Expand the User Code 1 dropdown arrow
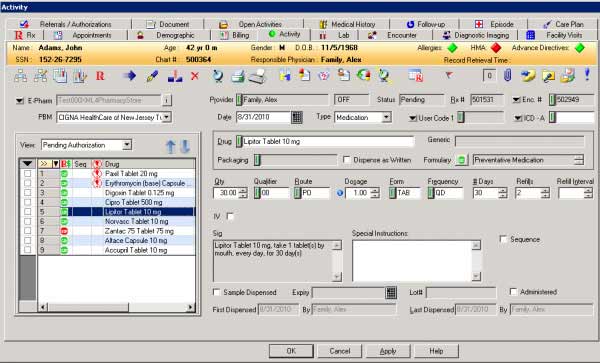This screenshot has width=600, height=363. (412, 118)
